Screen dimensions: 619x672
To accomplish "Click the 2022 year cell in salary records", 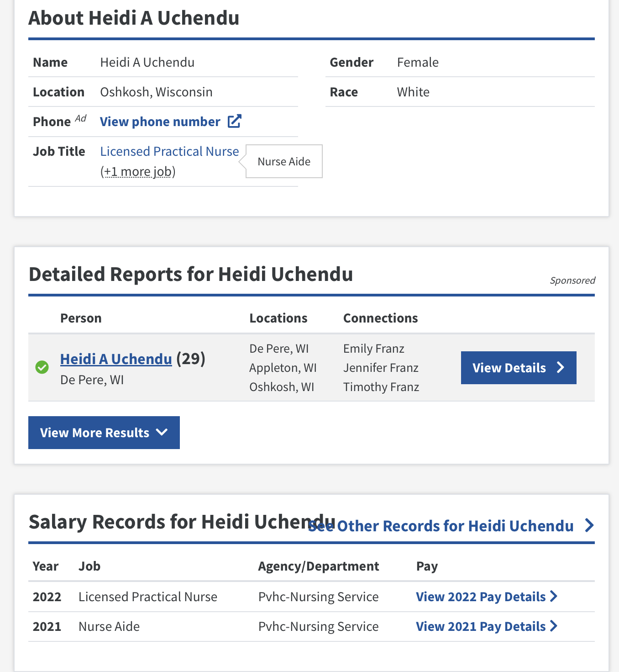I will (47, 597).
